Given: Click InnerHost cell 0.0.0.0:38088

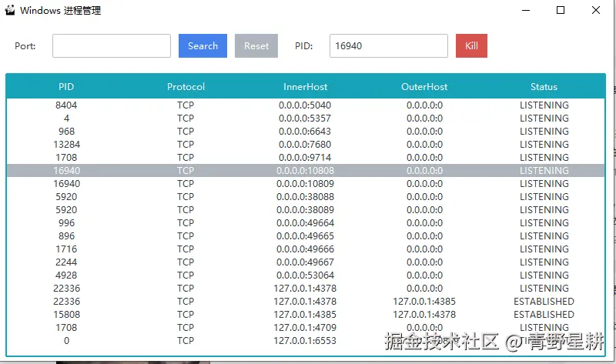Looking at the screenshot, I should (305, 197).
